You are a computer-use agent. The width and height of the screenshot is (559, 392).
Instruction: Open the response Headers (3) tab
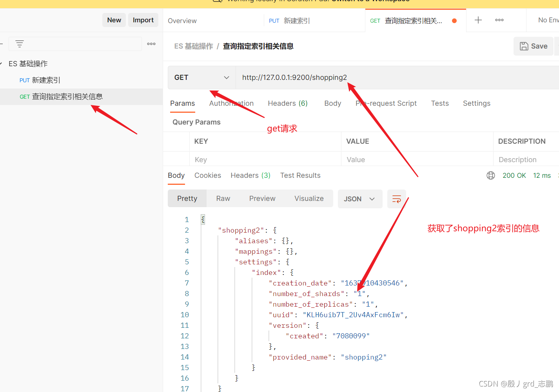pyautogui.click(x=250, y=175)
